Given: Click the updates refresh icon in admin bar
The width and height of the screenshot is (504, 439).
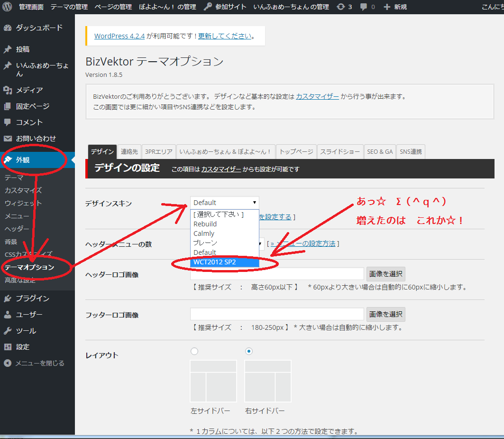Looking at the screenshot, I should tap(341, 7).
